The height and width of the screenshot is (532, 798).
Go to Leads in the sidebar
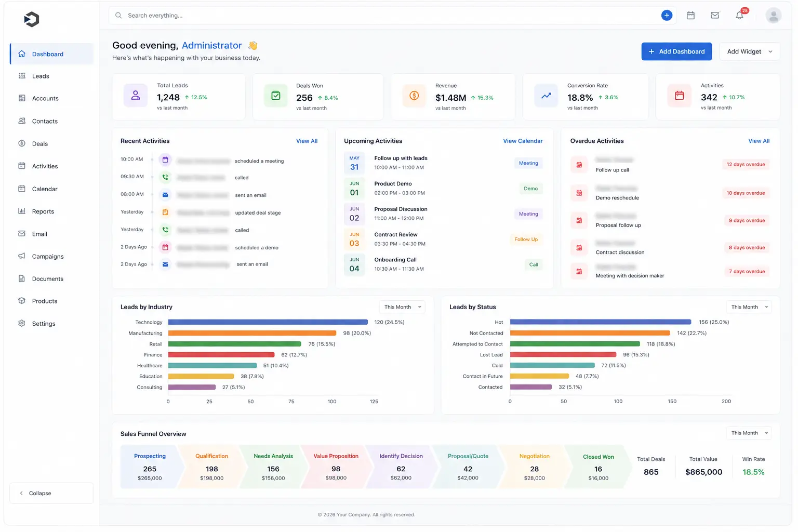51,76
